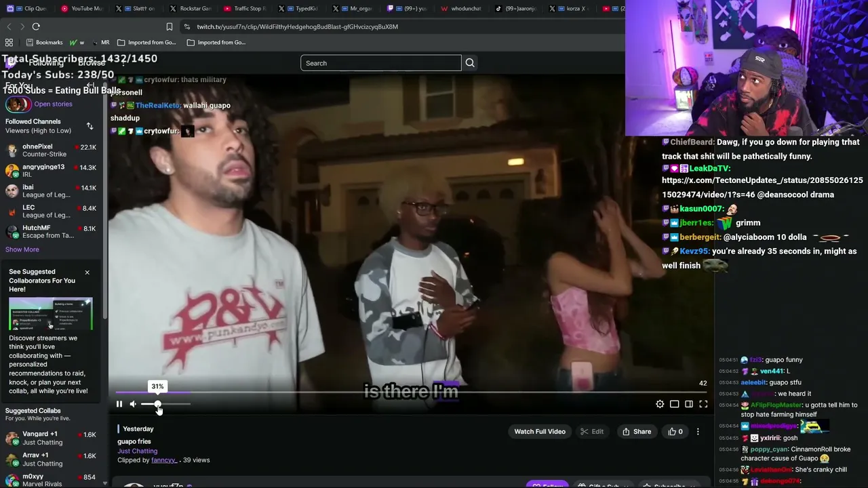Visit clipper fanncy_'s profile
This screenshot has width=868, height=488.
tap(163, 460)
